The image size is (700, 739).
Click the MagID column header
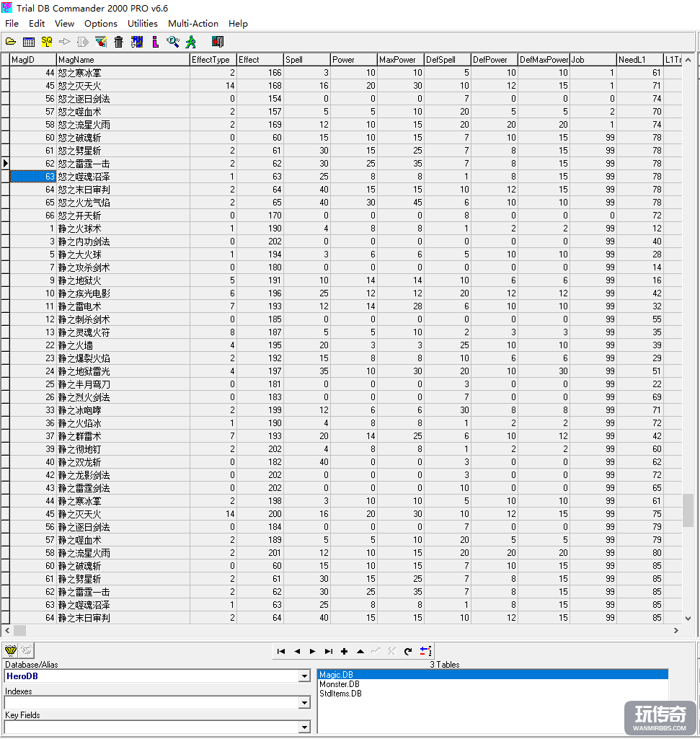click(33, 60)
